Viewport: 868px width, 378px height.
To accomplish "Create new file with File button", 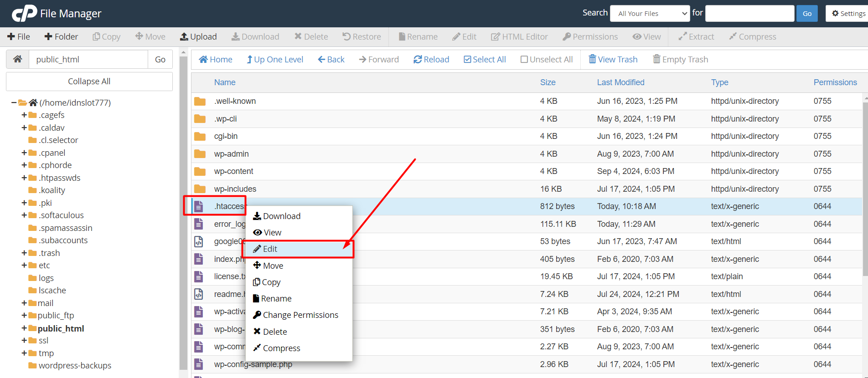I will 19,36.
